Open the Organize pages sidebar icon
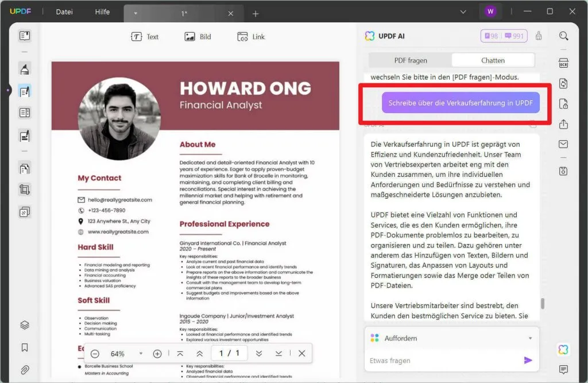This screenshot has height=383, width=588. pos(25,113)
